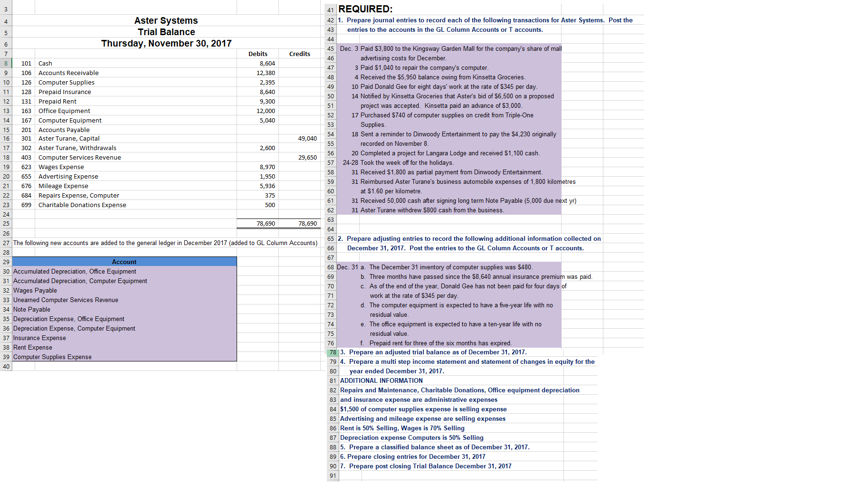Select the Aster Turane, Capital credit 49,040

click(x=299, y=138)
